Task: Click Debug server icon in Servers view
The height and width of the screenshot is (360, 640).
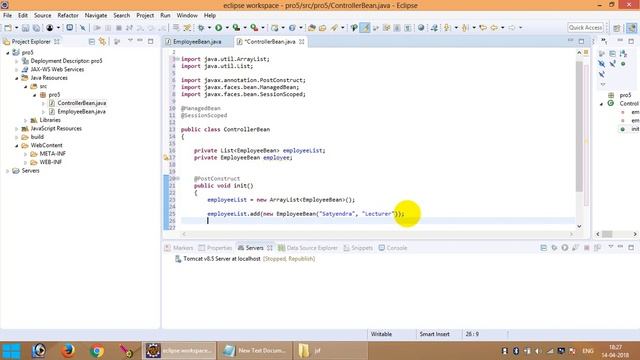Action: [x=554, y=248]
